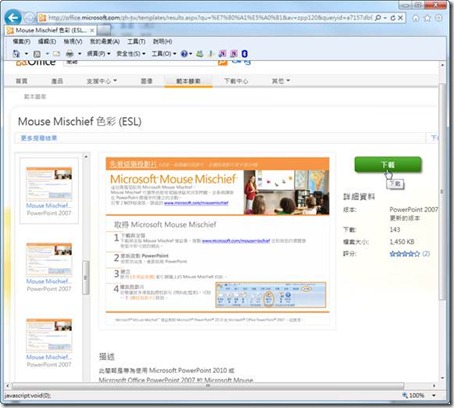Image resolution: width=454 pixels, height=408 pixels.
Task: Click the (2) ratings count link
Action: pyautogui.click(x=426, y=254)
